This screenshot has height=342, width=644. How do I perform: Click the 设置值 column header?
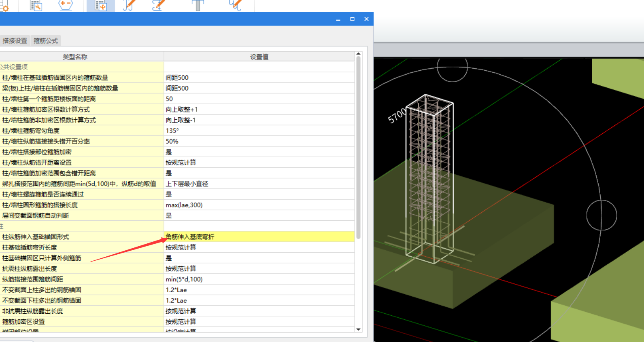tap(259, 57)
